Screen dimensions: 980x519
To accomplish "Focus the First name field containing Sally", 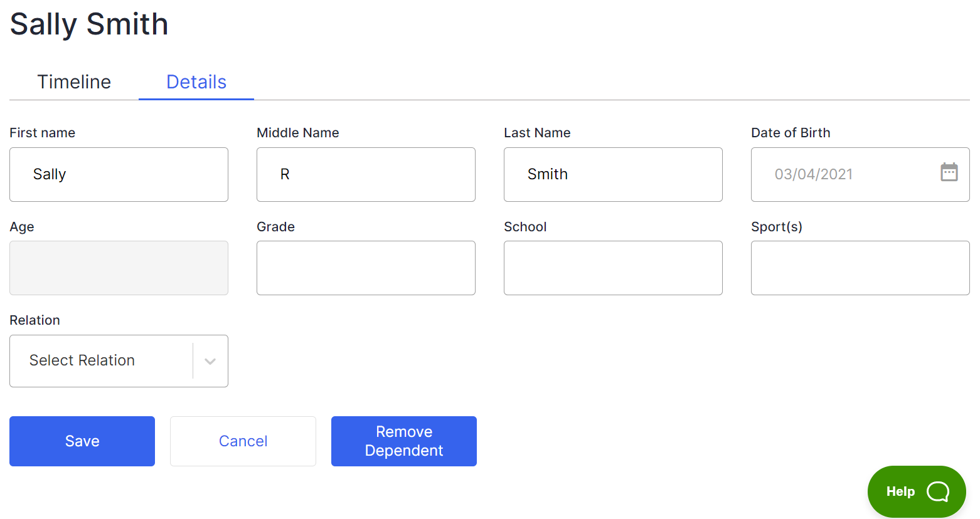I will [x=119, y=174].
